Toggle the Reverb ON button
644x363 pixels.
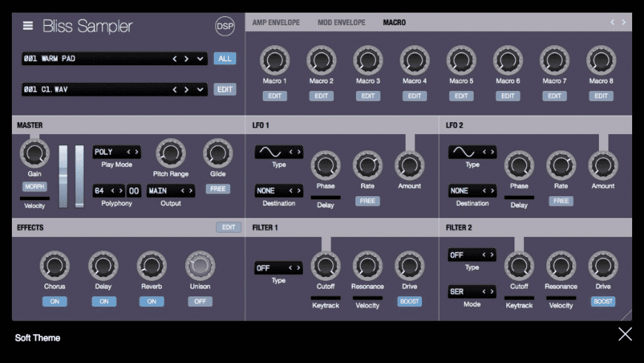click(x=152, y=302)
